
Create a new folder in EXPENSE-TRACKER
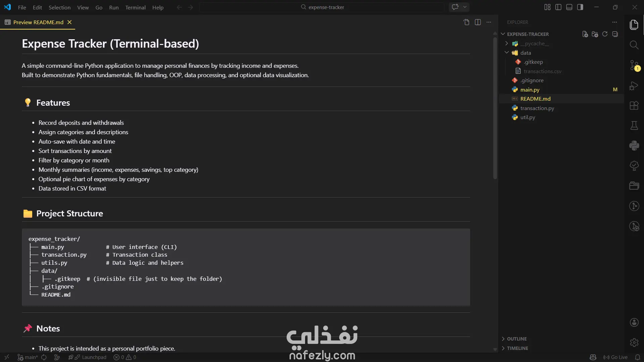[x=595, y=34]
